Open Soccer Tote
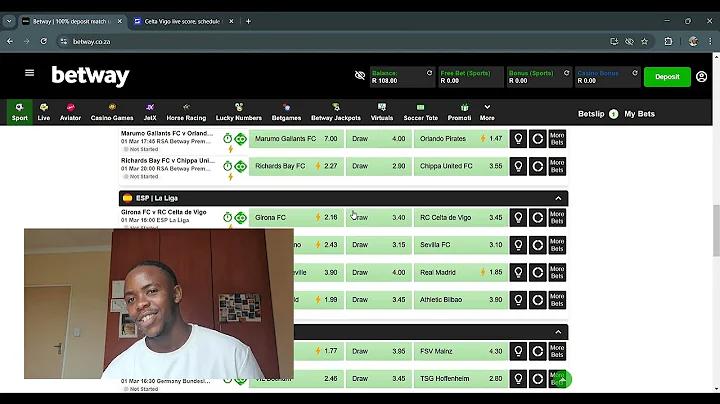The height and width of the screenshot is (404, 720). pyautogui.click(x=421, y=112)
